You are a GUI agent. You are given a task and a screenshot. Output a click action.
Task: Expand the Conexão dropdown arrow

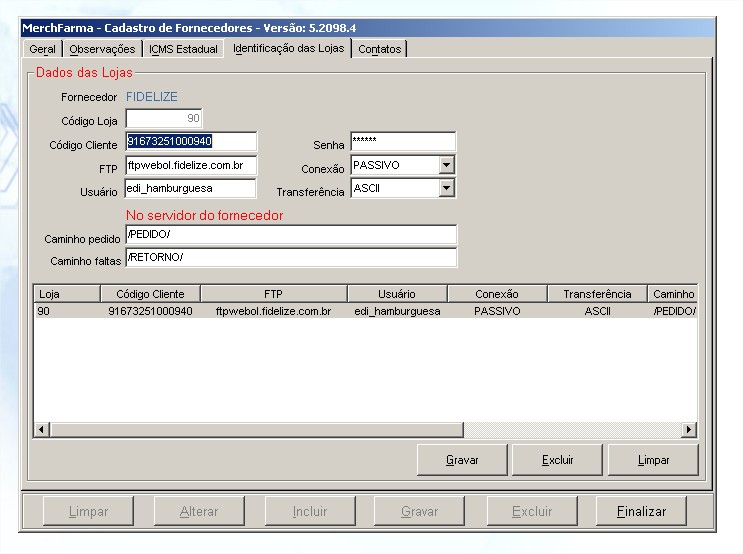click(x=447, y=165)
